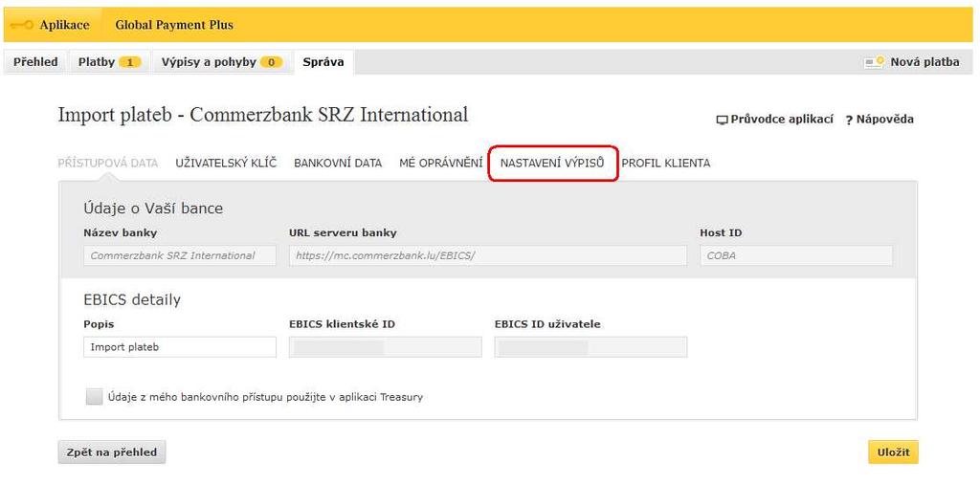Click the monitor icon of Průvodce aplikací
980x484 pixels.
(722, 120)
